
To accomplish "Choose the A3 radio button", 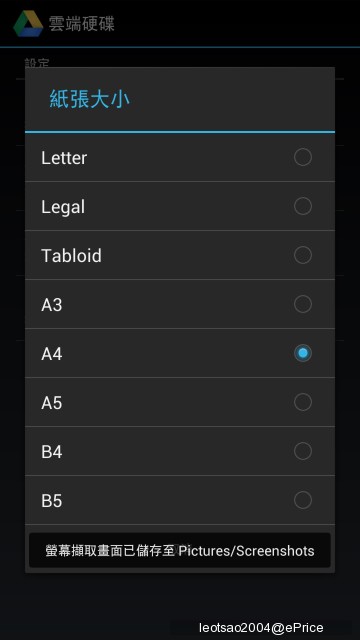I will click(303, 304).
